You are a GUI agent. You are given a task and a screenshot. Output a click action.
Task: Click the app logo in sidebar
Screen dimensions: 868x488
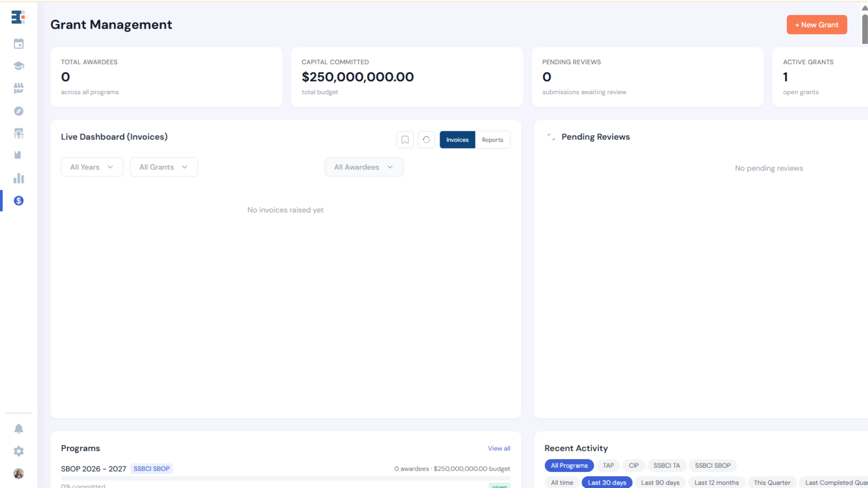pyautogui.click(x=18, y=17)
